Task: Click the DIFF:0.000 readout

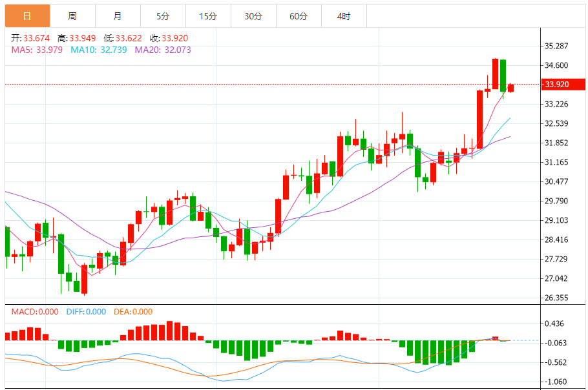Action: (x=86, y=312)
